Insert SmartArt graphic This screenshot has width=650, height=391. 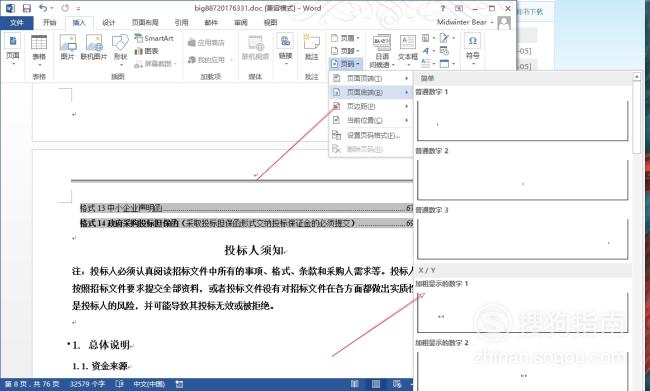[154, 38]
